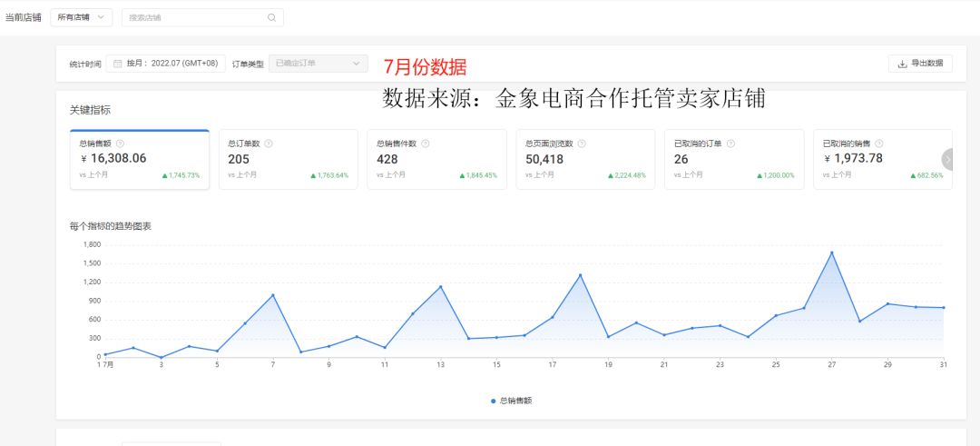Click the 搜索店铺 search input field
The image size is (980, 446).
(195, 17)
